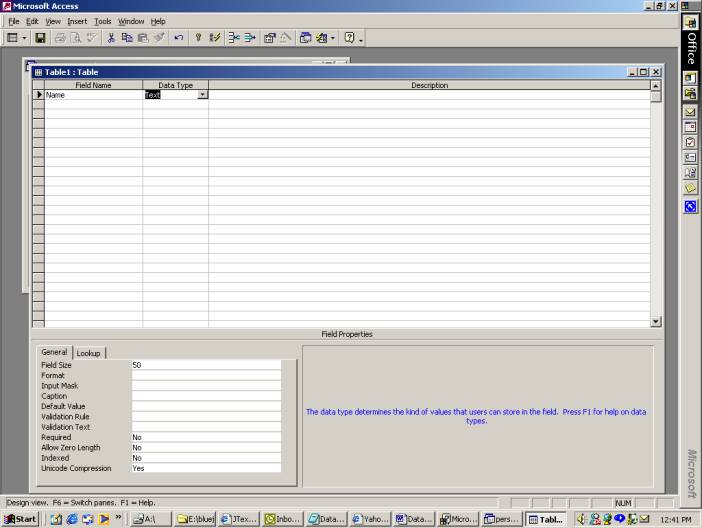Click the Print toolbar icon
The image size is (702, 528).
[60, 38]
